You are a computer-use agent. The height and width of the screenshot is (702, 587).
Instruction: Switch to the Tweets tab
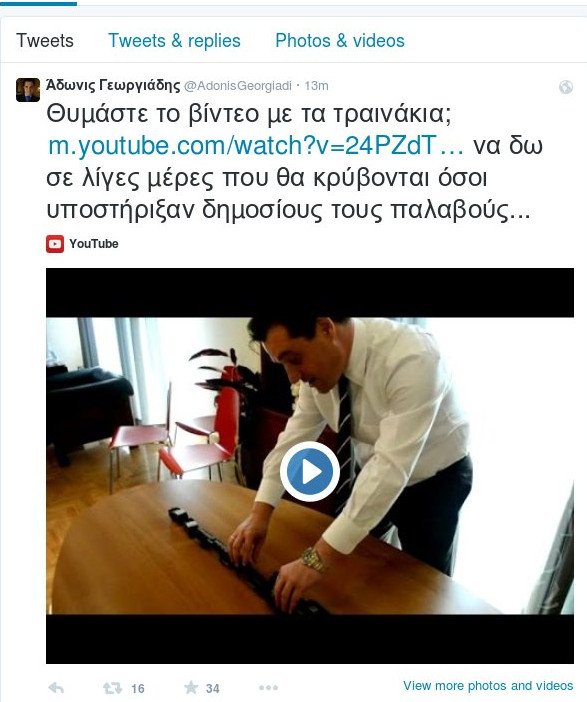click(x=45, y=41)
